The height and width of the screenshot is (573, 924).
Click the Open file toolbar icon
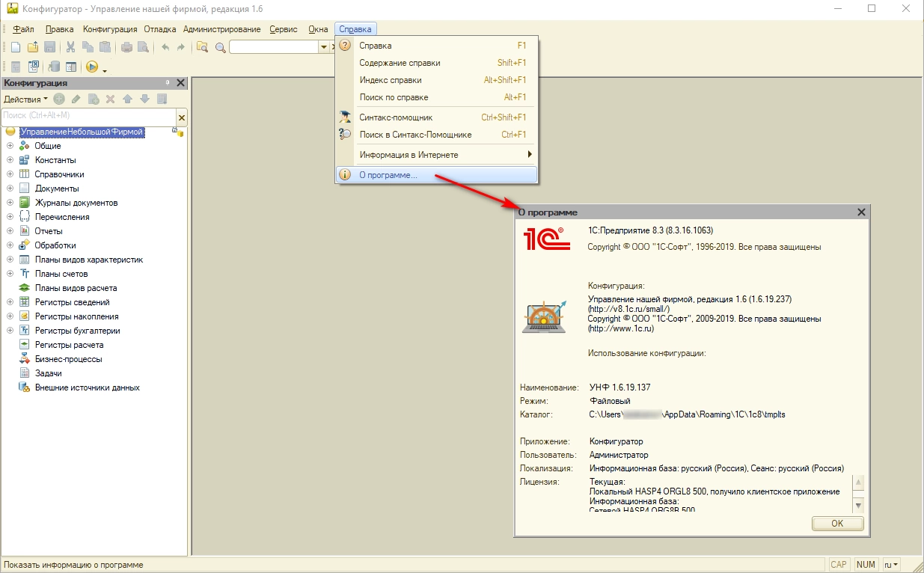(33, 47)
